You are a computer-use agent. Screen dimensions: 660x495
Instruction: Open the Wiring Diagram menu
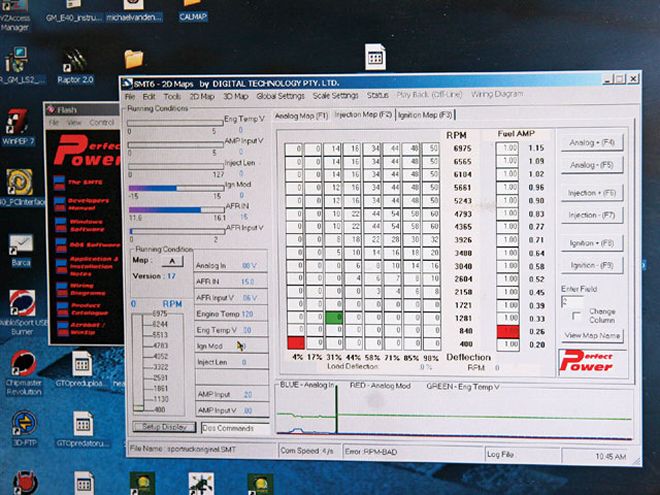[x=497, y=94]
